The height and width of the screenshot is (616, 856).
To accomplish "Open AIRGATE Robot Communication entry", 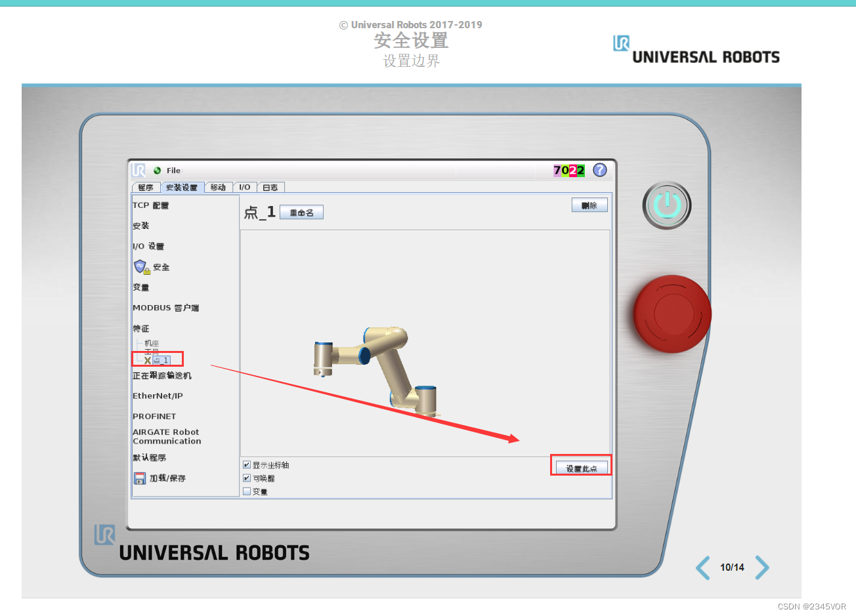I will tap(167, 436).
